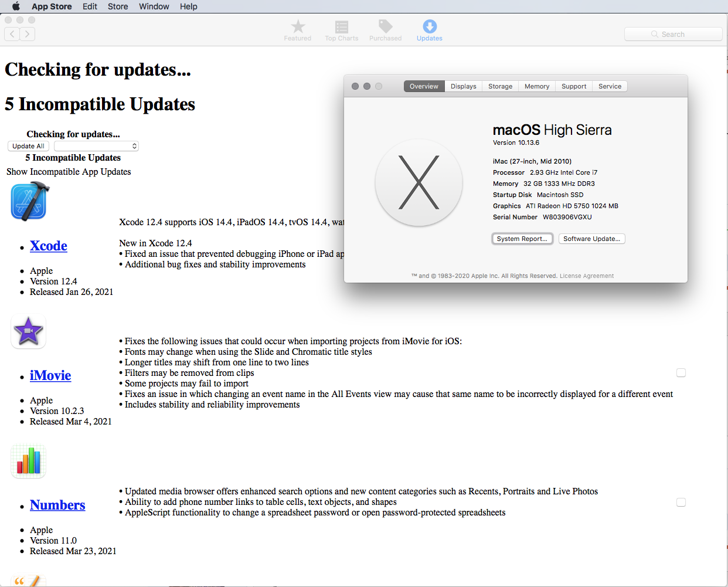Image resolution: width=728 pixels, height=587 pixels.
Task: Open the iMovie link
Action: coord(50,375)
